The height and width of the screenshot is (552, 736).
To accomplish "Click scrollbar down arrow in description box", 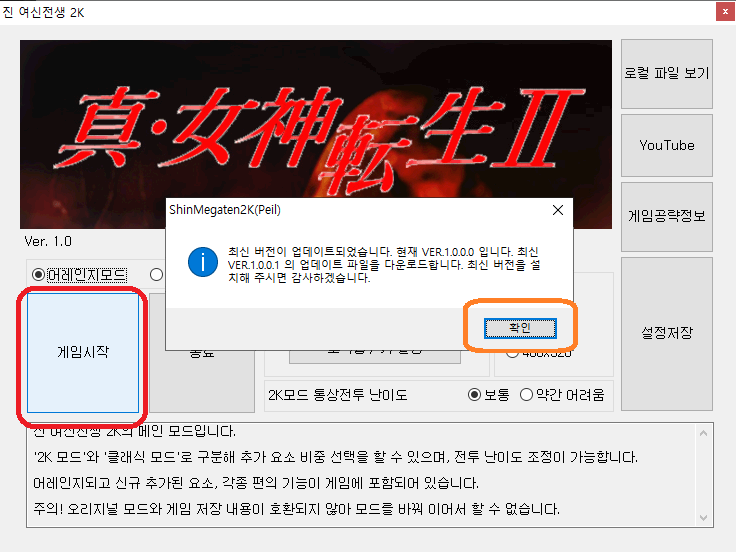I will click(703, 518).
